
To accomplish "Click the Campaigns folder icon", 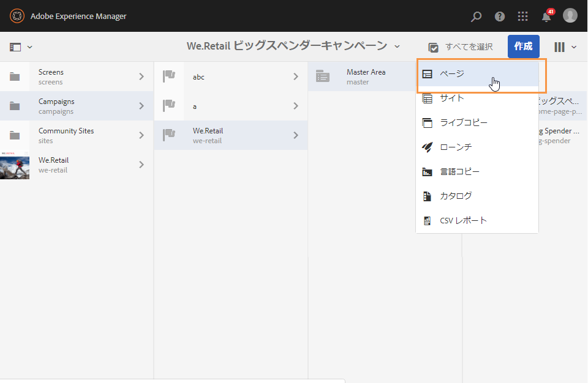I will click(15, 106).
